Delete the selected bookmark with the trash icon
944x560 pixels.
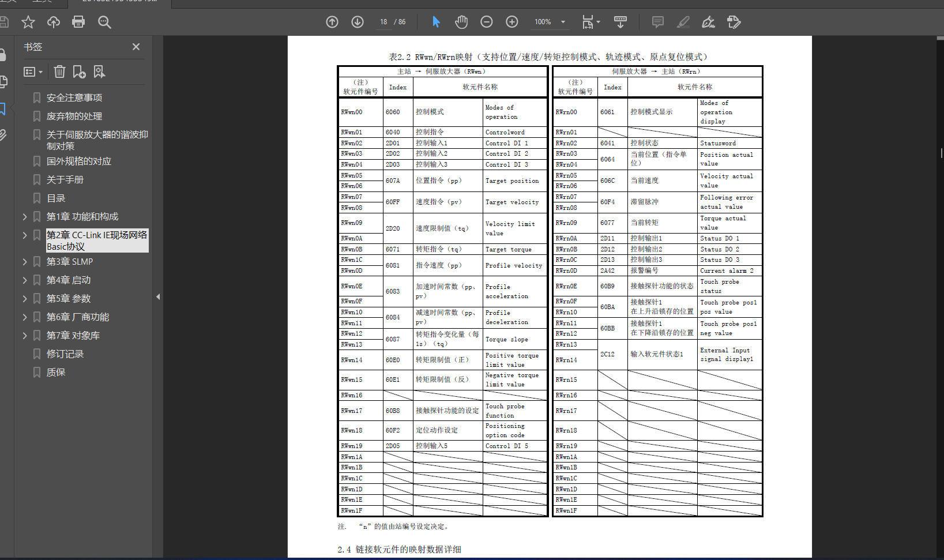(59, 72)
